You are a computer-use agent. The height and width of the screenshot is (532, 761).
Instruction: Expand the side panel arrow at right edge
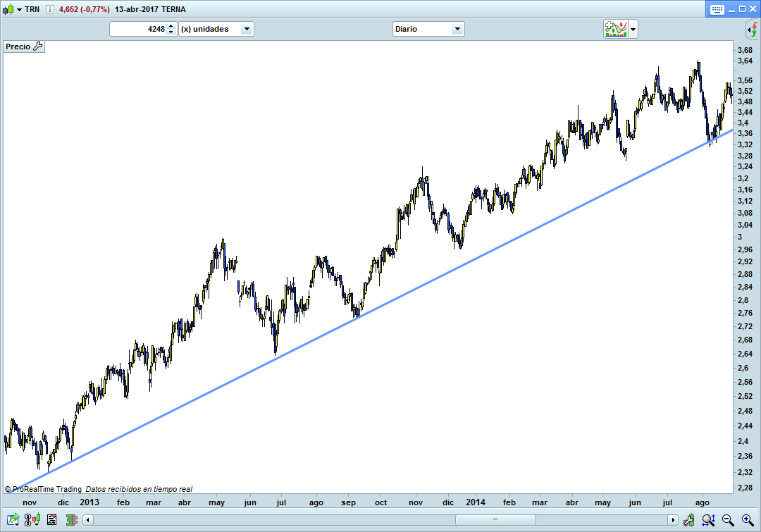[x=752, y=29]
